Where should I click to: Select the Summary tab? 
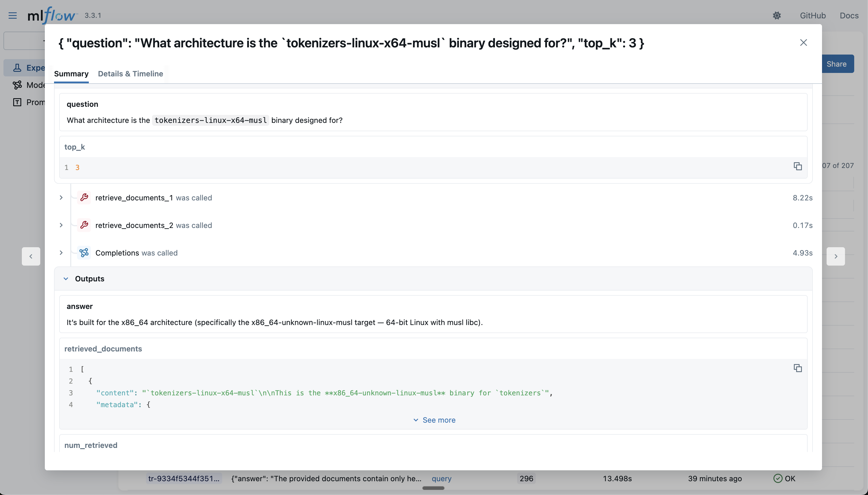coord(71,74)
